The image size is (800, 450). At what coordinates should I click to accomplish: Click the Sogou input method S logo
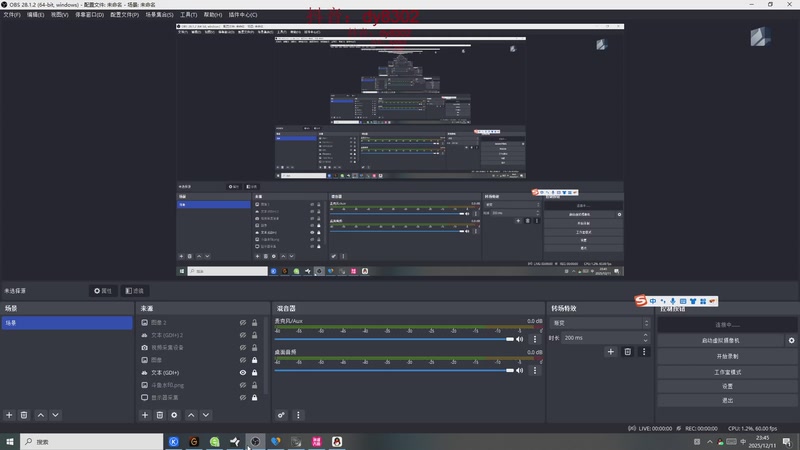point(641,301)
